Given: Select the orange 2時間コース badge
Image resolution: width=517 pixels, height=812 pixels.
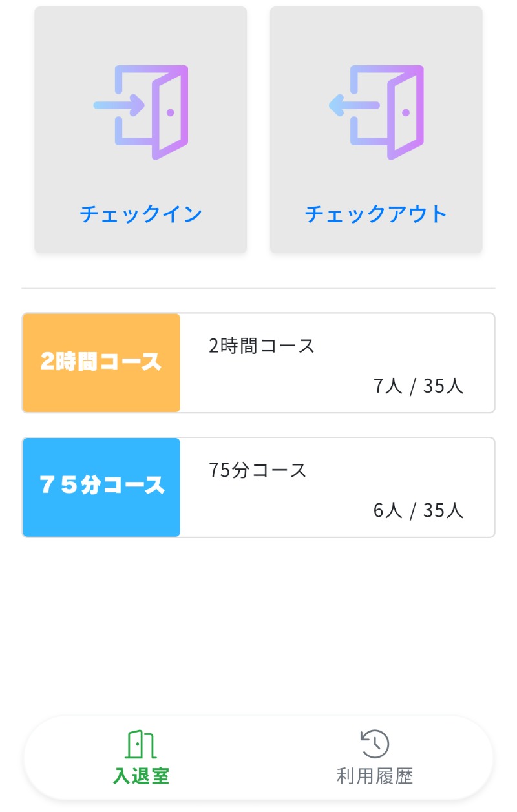Looking at the screenshot, I should pyautogui.click(x=101, y=362).
